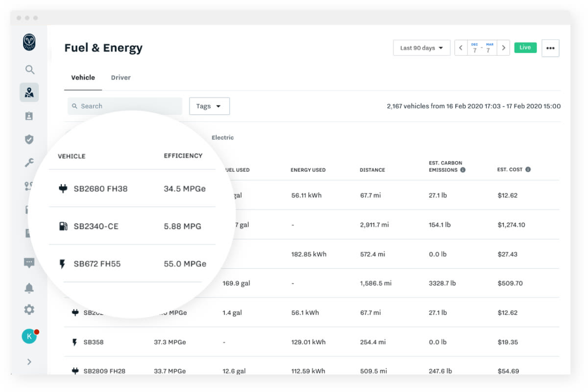
Task: Click the plug icon beside SB2680 FH38
Action: (63, 188)
